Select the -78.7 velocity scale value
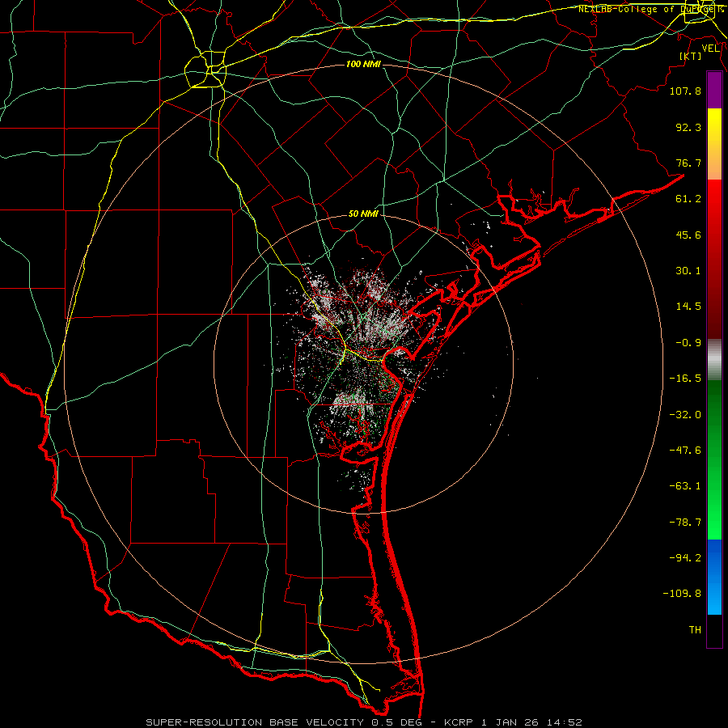The image size is (728, 728). pos(685,523)
